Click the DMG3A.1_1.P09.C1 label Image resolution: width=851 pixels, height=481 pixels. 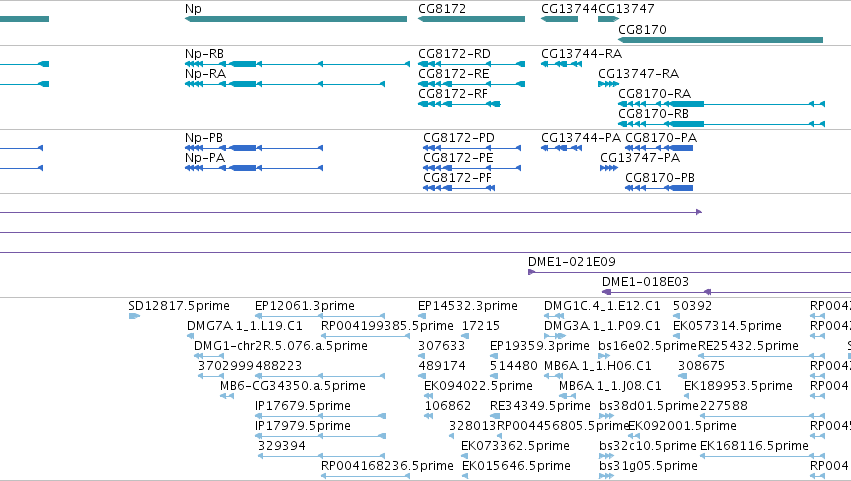pyautogui.click(x=602, y=326)
